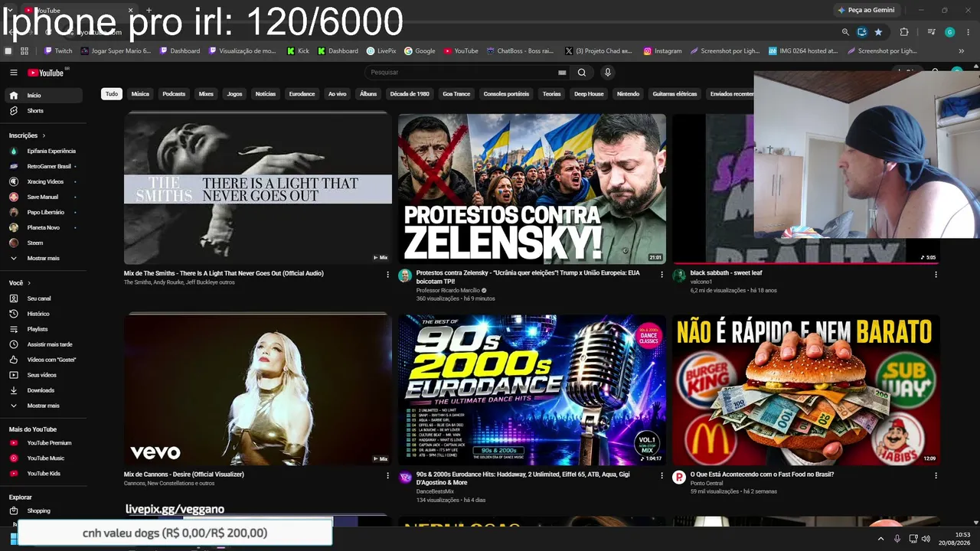
Task: Open options for the Zelensky video
Action: [662, 275]
